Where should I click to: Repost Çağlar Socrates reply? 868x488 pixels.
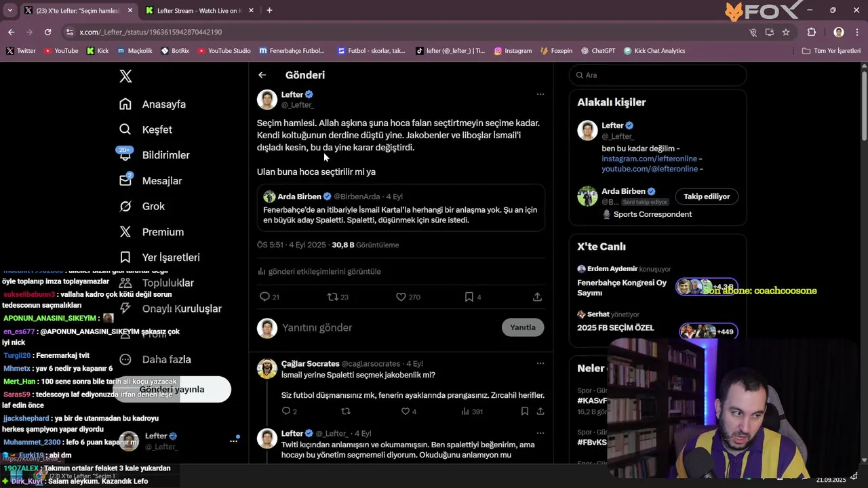click(x=346, y=411)
